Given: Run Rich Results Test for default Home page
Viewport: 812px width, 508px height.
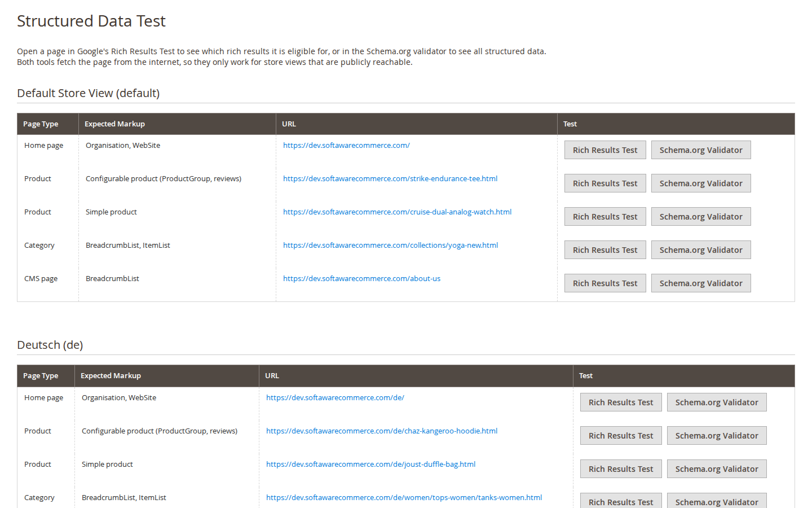Looking at the screenshot, I should pos(605,150).
